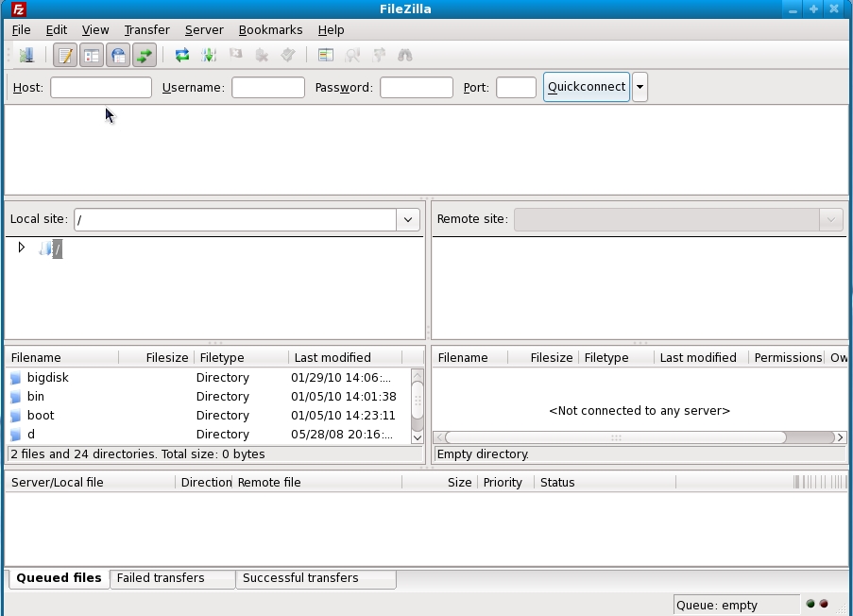Open the Local site path dropdown
This screenshot has height=616, width=853.
[x=408, y=220]
